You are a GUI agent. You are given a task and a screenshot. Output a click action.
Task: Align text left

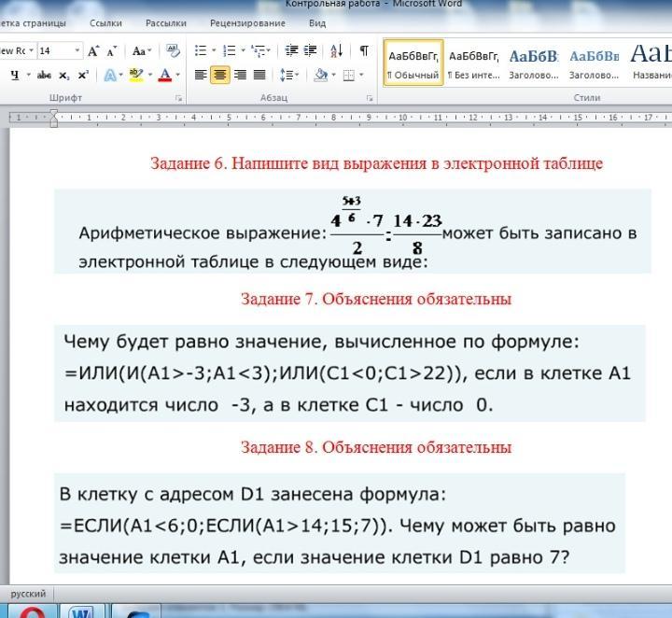(201, 75)
